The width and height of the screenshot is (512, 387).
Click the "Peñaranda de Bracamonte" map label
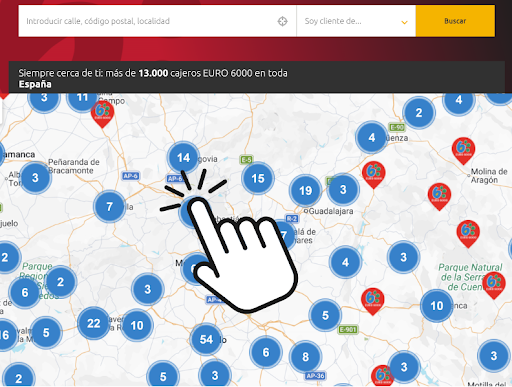coord(74,166)
